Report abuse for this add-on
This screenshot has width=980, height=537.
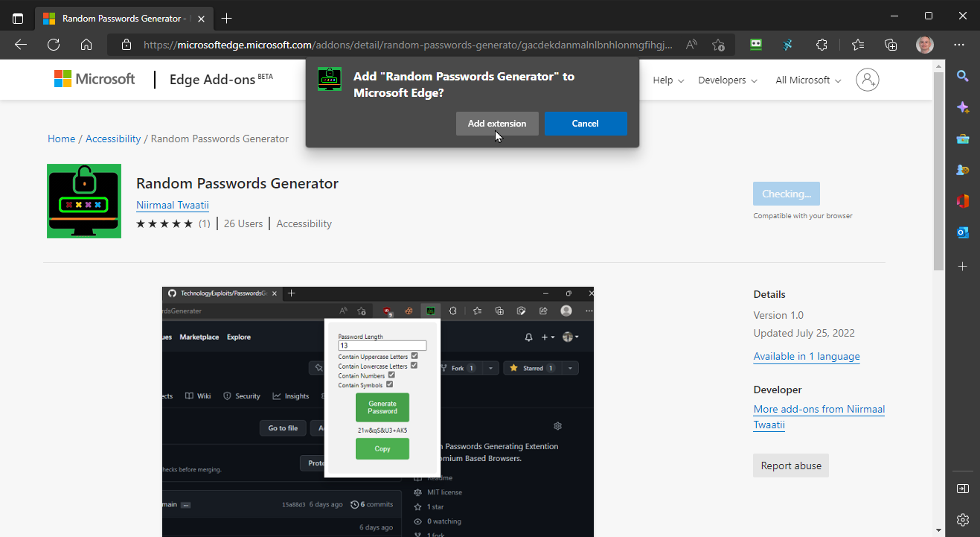(791, 465)
